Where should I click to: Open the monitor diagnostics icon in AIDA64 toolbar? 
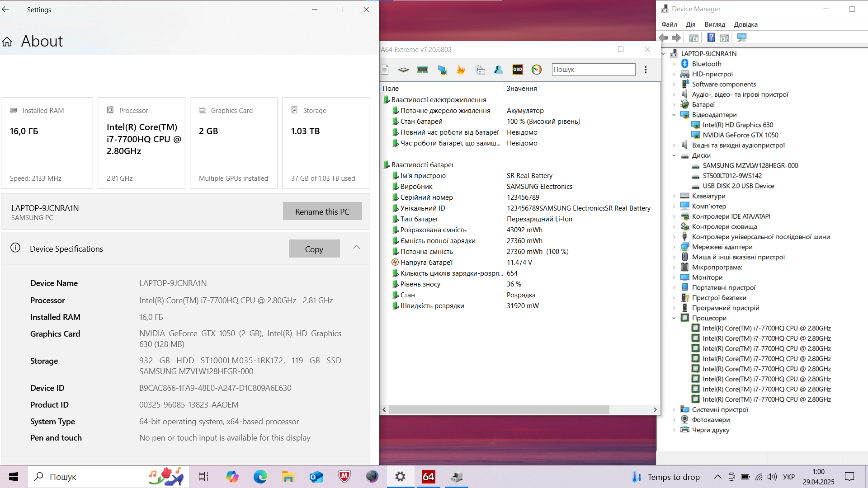[x=442, y=70]
